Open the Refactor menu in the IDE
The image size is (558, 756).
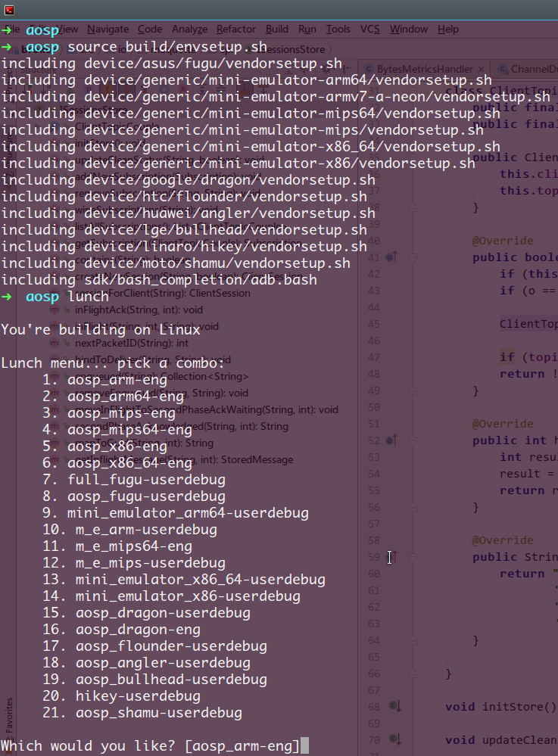235,30
